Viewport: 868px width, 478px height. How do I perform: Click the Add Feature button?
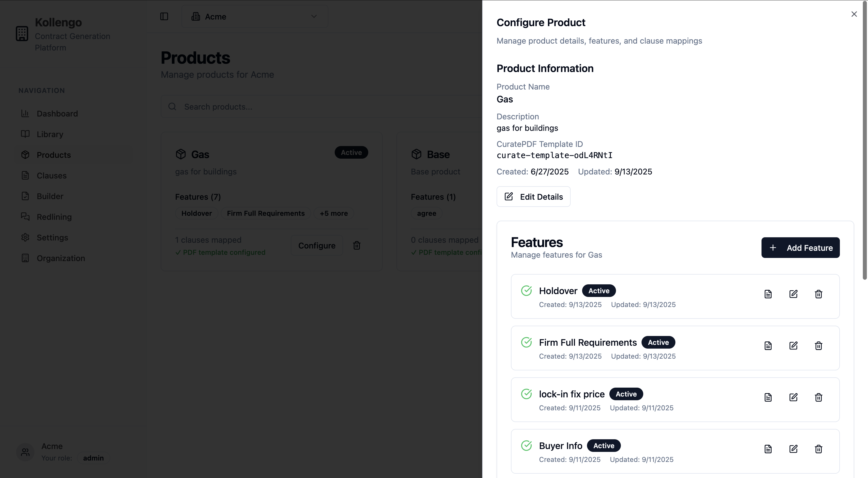pos(800,248)
